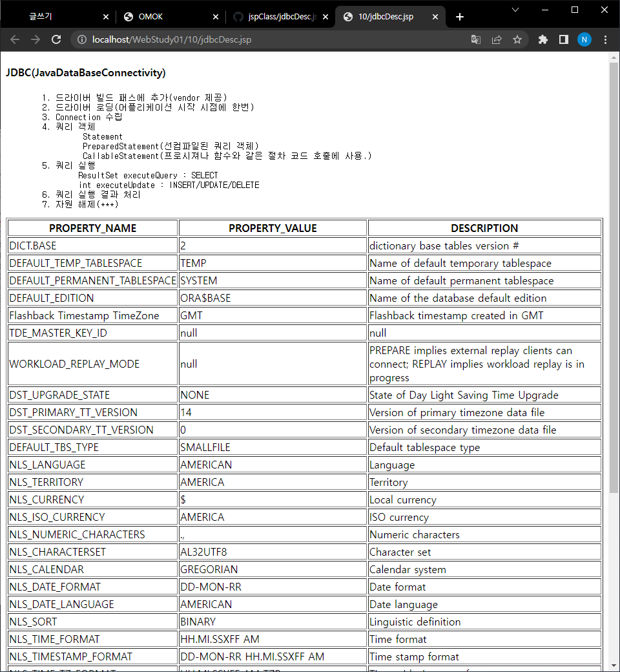Go forward to the next page
The height and width of the screenshot is (672, 620).
pyautogui.click(x=36, y=39)
